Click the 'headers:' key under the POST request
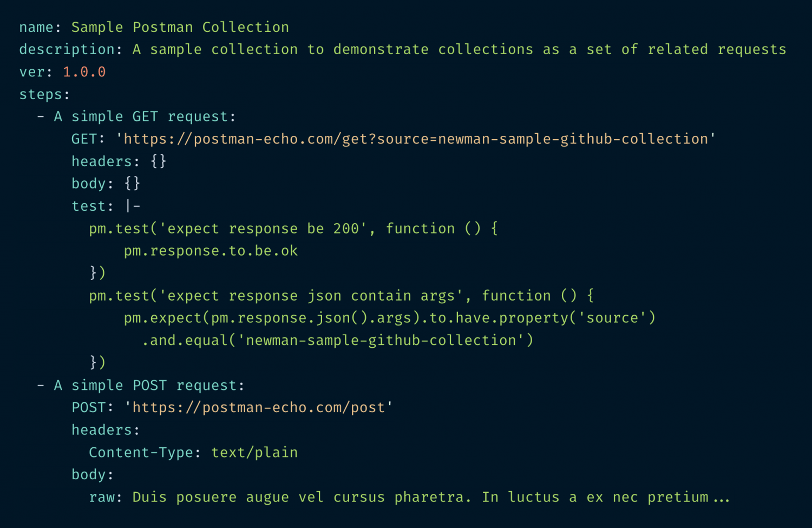 (x=106, y=430)
